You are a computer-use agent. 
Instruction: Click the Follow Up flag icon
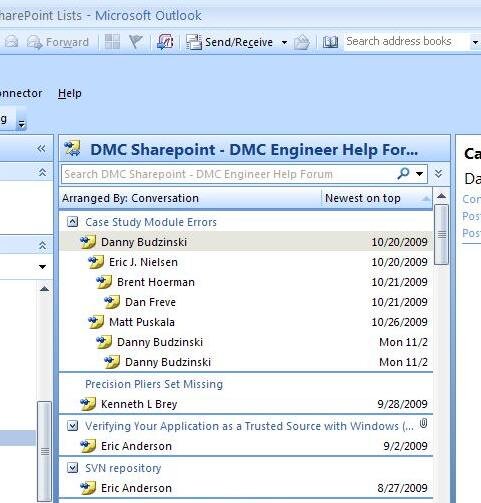(x=136, y=42)
